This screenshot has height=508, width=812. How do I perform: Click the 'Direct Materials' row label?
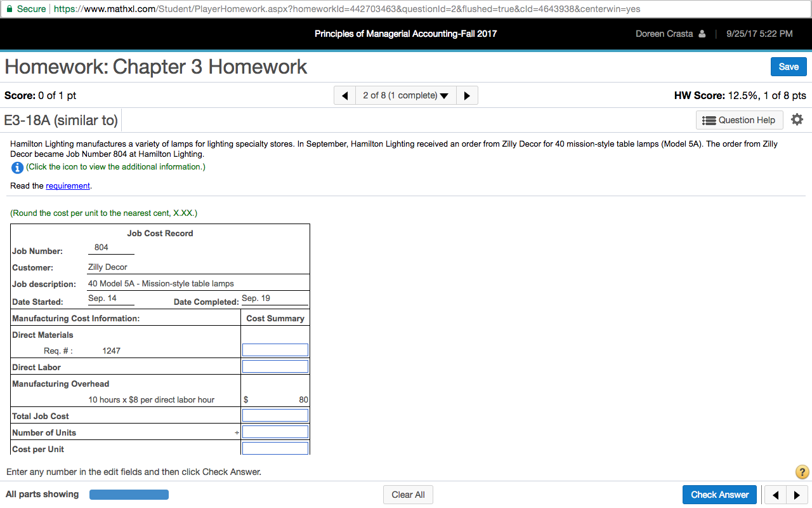point(43,335)
